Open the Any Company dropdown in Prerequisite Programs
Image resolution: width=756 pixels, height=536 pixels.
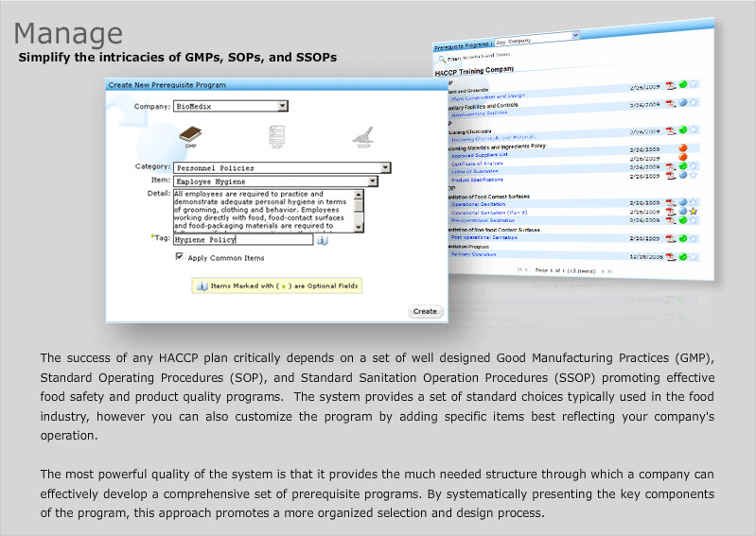click(x=536, y=39)
